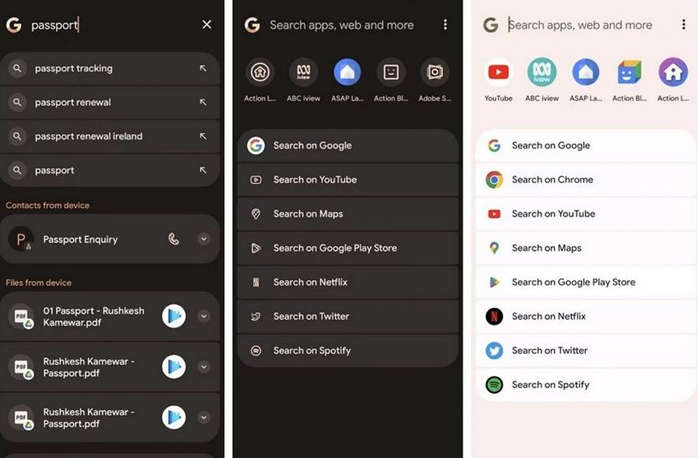The width and height of the screenshot is (700, 458).
Task: Open Action Blocks app in light panel
Action: point(629,80)
